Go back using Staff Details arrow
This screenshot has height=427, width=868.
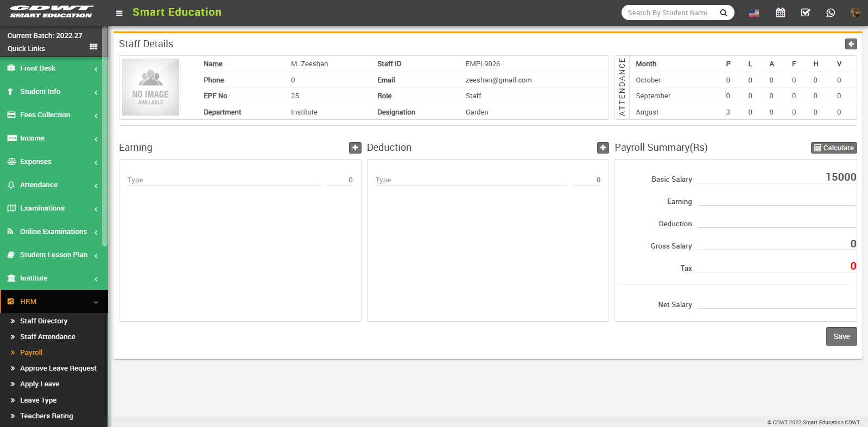click(x=851, y=44)
